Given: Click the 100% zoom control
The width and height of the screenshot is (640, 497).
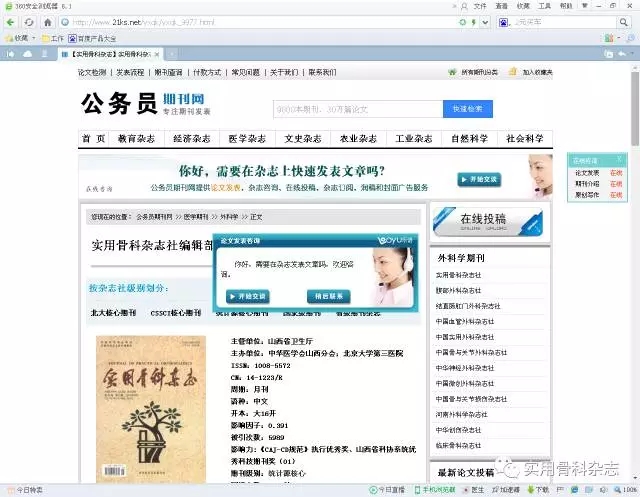Looking at the screenshot, I should coord(626,490).
